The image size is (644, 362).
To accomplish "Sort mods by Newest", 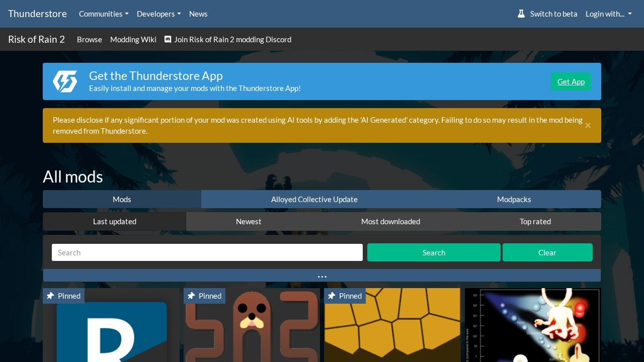I will point(249,221).
